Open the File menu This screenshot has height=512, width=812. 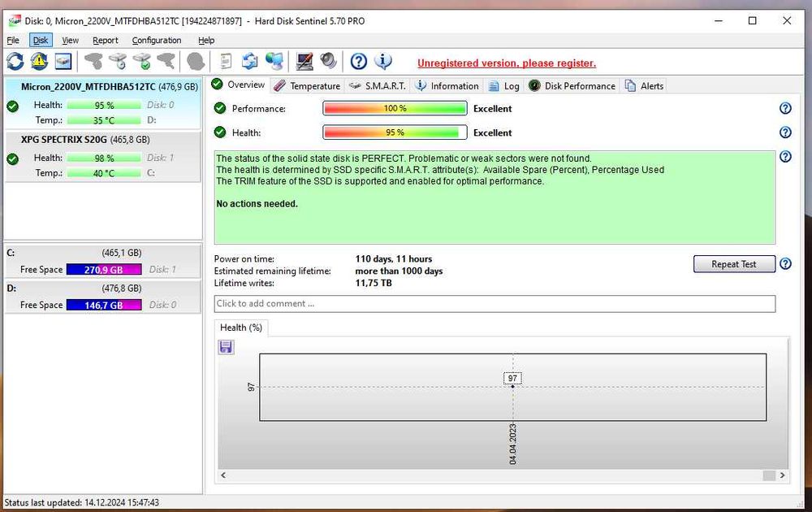coord(13,41)
